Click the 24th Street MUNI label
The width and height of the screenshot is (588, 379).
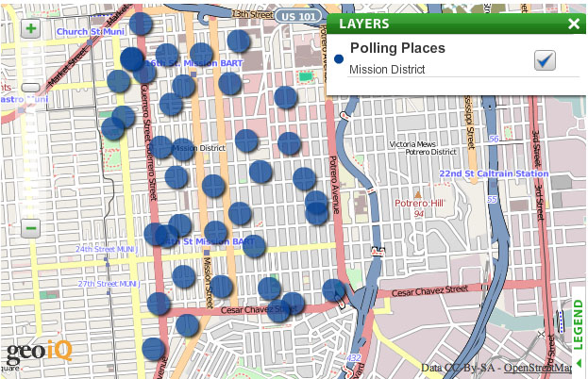[106, 250]
